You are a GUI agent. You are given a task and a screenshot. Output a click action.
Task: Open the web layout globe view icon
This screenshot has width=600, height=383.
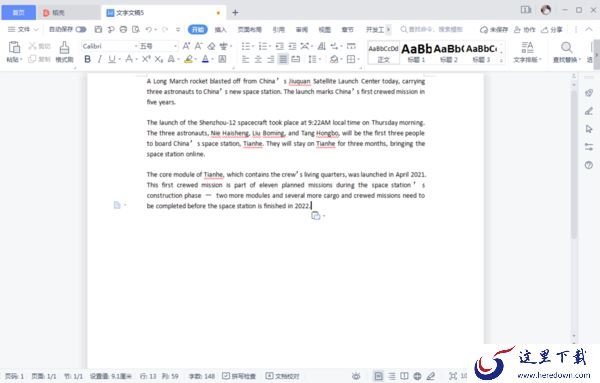pos(417,376)
